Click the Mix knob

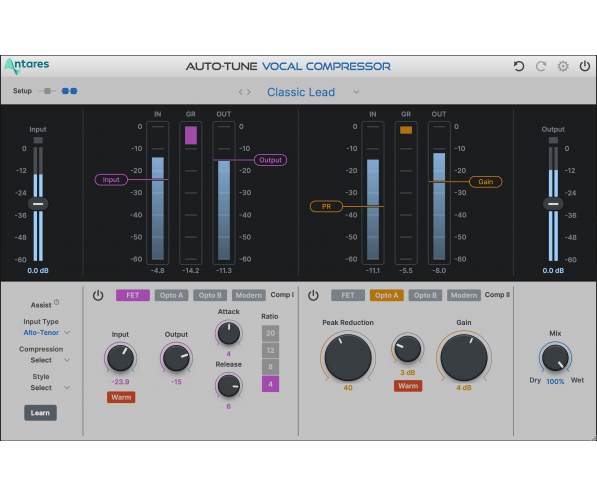[555, 358]
